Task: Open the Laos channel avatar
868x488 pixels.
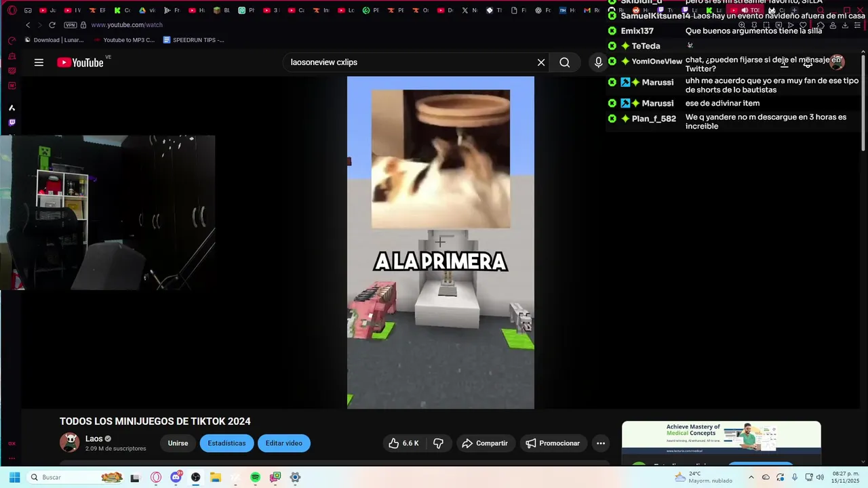Action: tap(69, 443)
